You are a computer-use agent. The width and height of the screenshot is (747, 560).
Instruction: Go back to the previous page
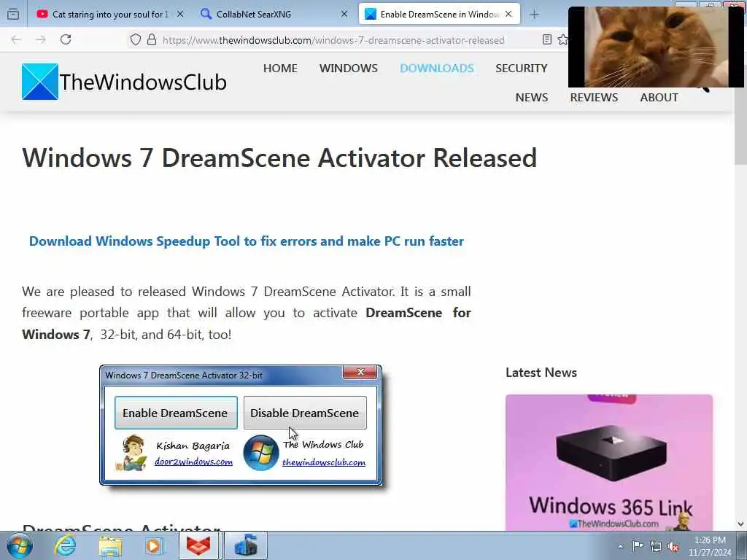(x=16, y=40)
